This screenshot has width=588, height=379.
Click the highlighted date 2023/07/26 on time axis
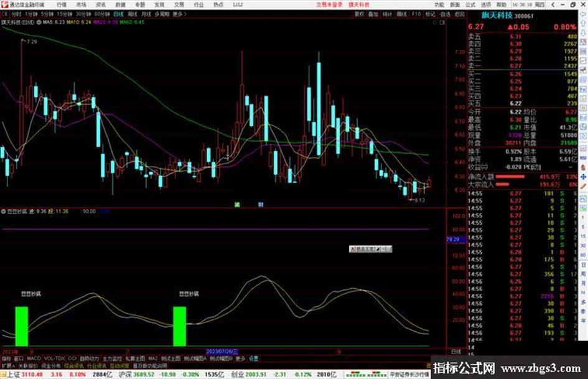(222, 352)
